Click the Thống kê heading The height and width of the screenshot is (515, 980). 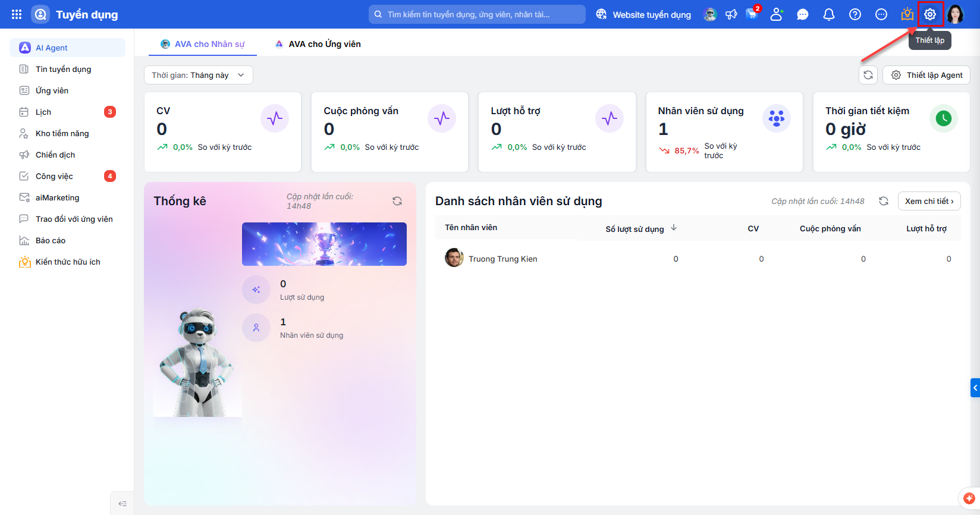point(180,201)
